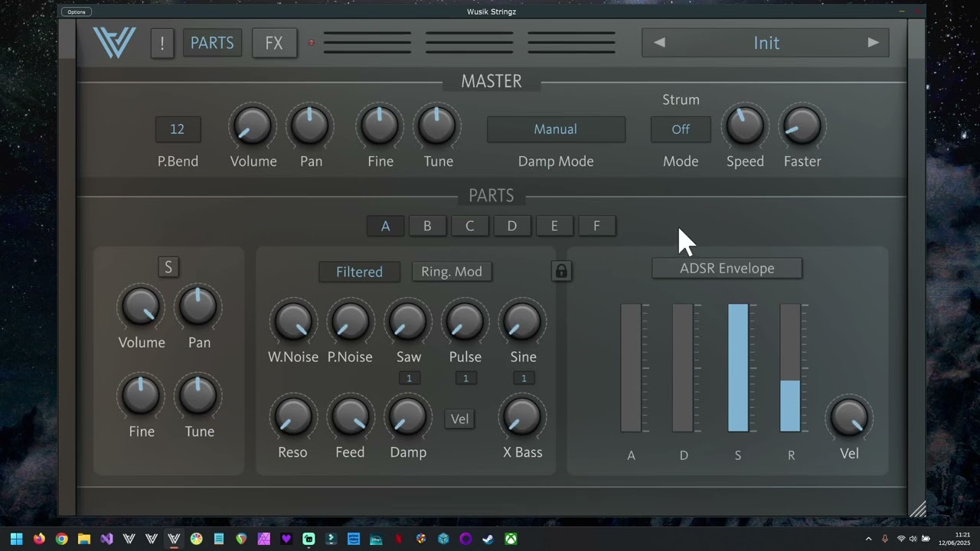Viewport: 980px width, 551px height.
Task: Click the value box under Pulse
Action: click(465, 378)
